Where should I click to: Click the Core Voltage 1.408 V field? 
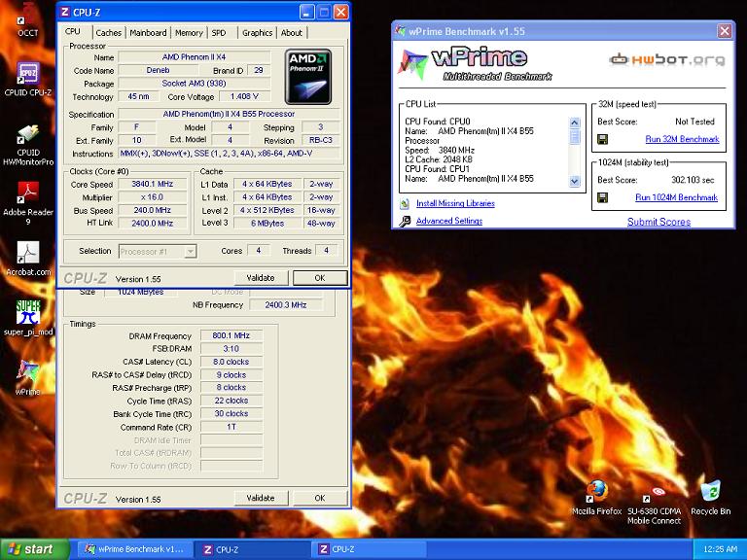point(244,96)
